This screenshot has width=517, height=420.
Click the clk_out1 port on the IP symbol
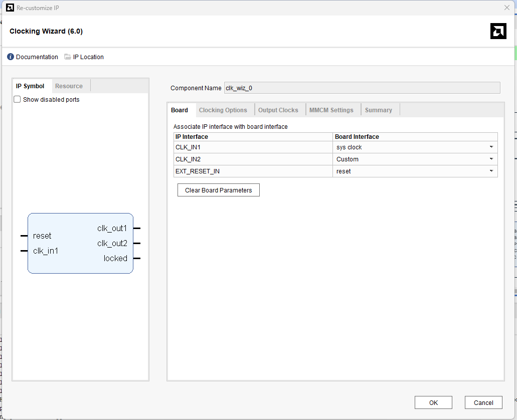112,229
